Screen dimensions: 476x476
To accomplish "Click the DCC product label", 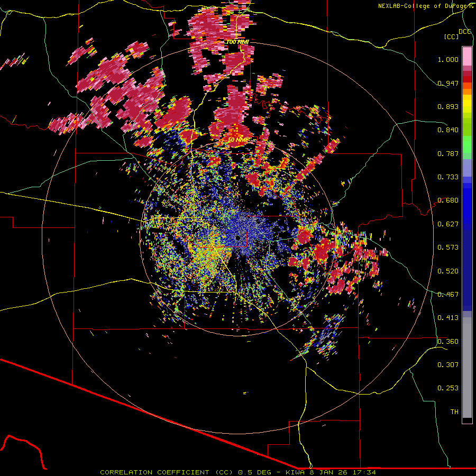I will pyautogui.click(x=465, y=32).
